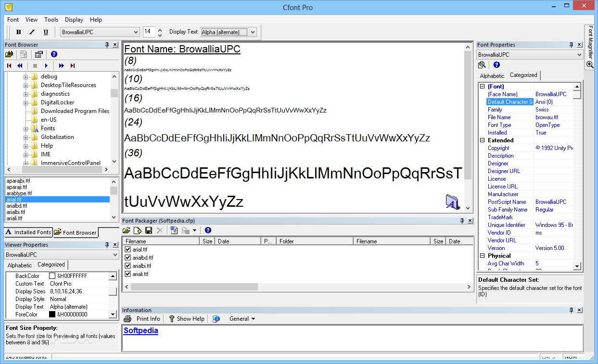Jump to first font with the red-bar arrow
Viewport: 598px width, 364px height.
9,65
